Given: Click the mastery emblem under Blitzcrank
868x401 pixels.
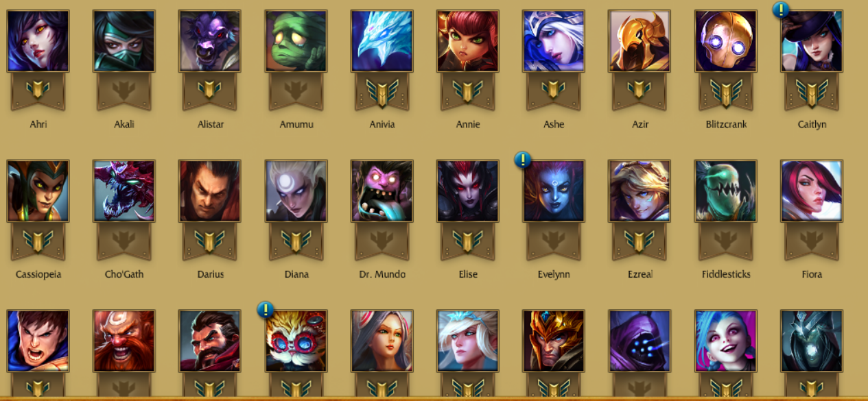Looking at the screenshot, I should (x=726, y=92).
